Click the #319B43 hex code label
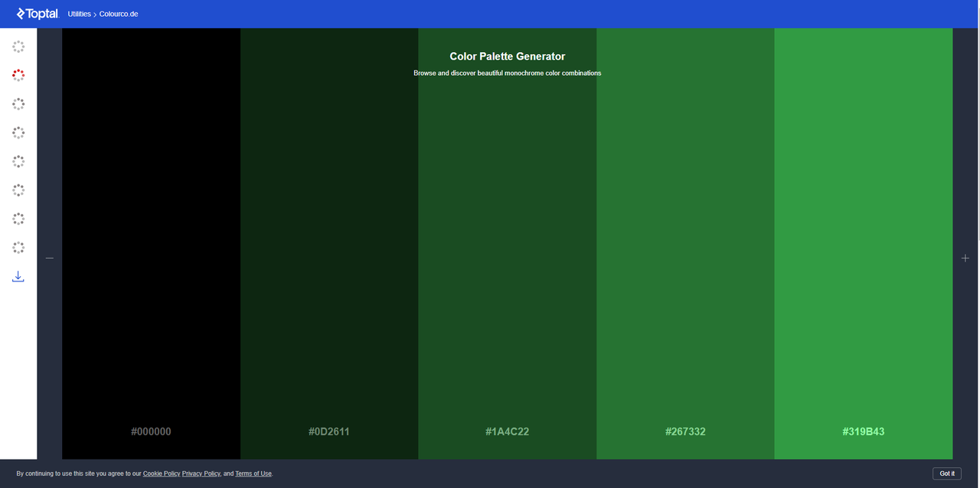Viewport: 980px width, 488px height. 864,431
